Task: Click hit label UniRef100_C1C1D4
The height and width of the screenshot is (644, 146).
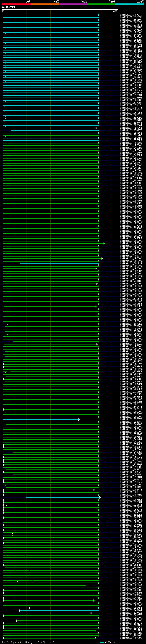Action: 131,477
